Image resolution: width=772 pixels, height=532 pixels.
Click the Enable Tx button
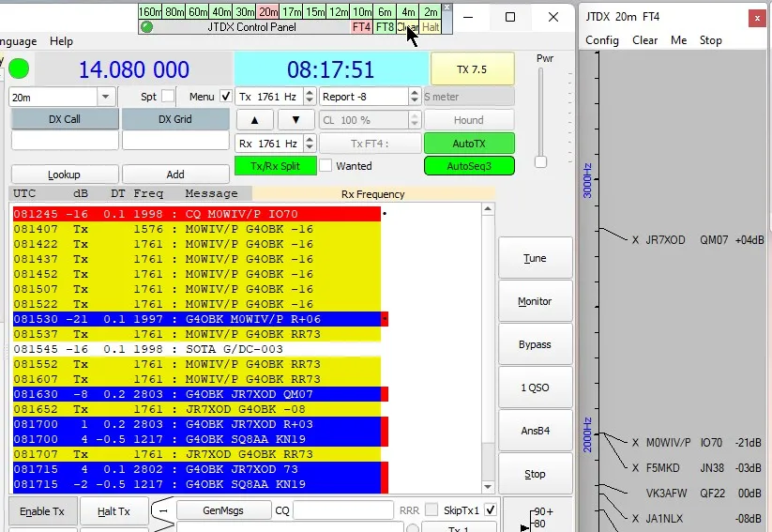42,511
